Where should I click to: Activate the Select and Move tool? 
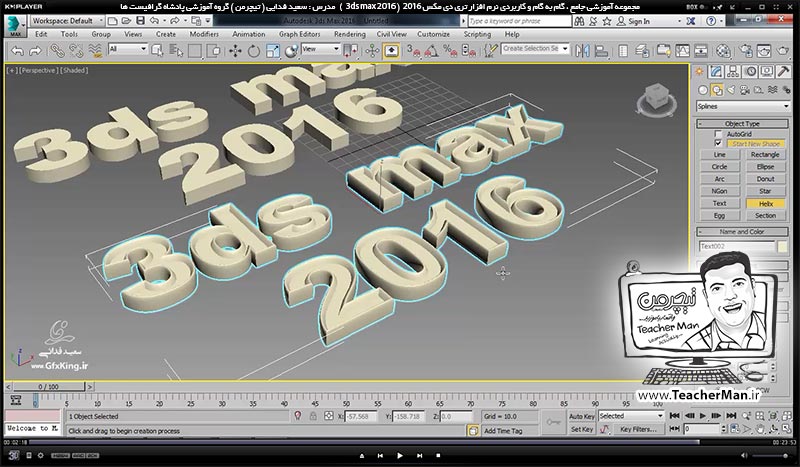pos(235,51)
